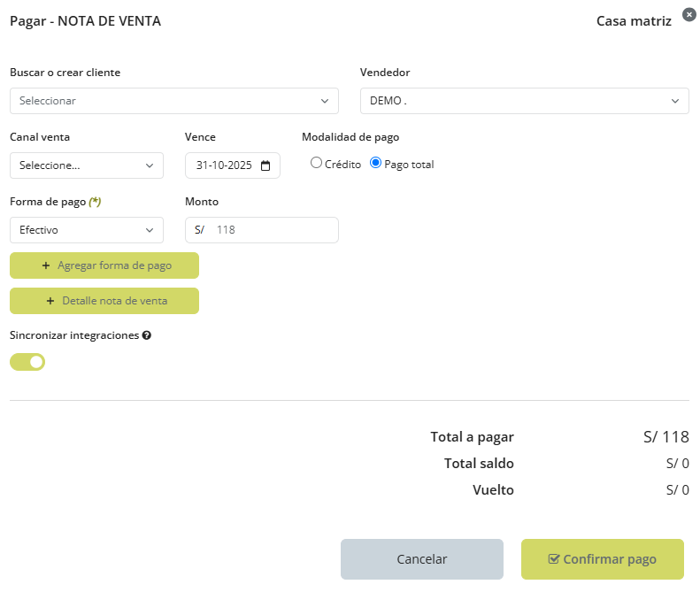The height and width of the screenshot is (592, 700).
Task: Select the Crédito payment option
Action: [316, 163]
